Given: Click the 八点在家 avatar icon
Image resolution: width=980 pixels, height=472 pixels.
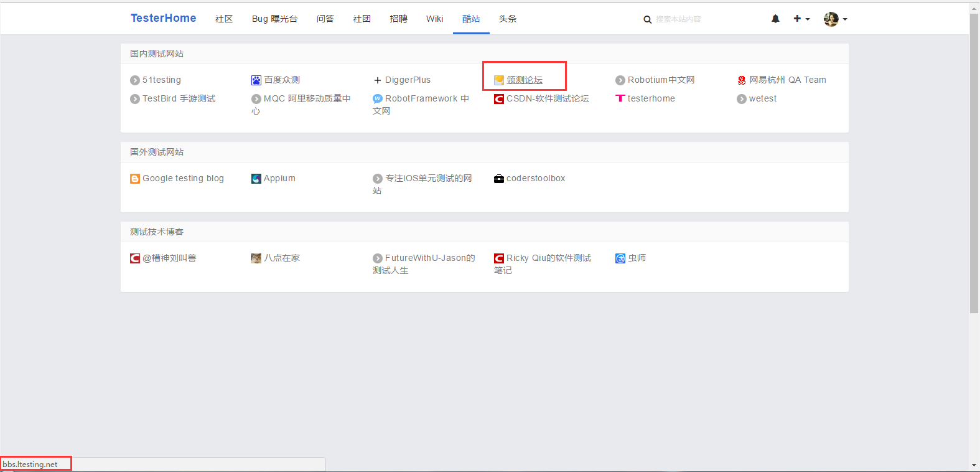Looking at the screenshot, I should pyautogui.click(x=256, y=258).
